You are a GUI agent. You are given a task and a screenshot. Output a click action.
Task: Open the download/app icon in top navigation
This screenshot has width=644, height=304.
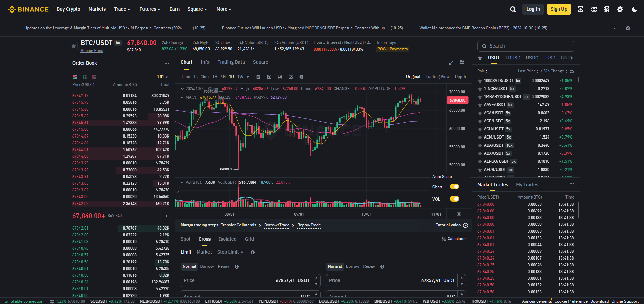point(580,9)
